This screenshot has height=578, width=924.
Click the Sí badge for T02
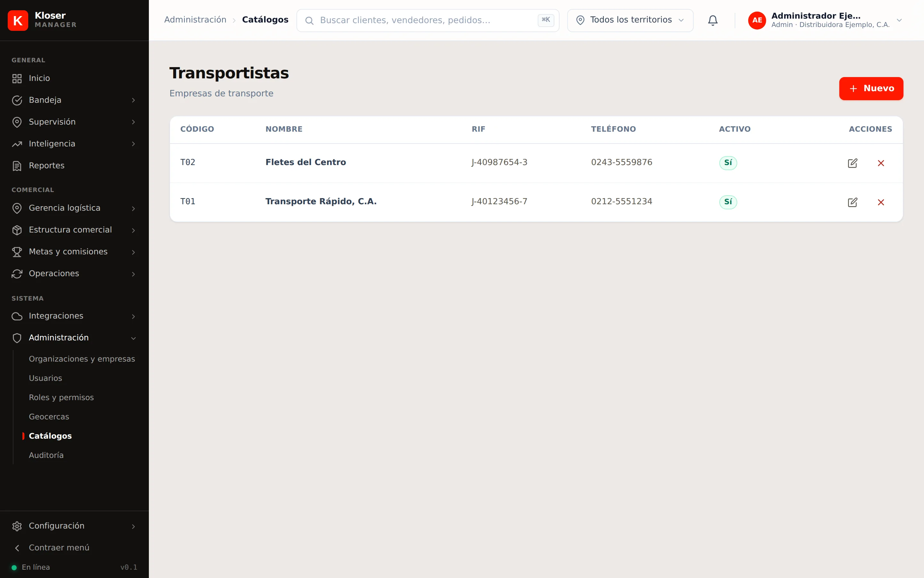[x=728, y=162]
